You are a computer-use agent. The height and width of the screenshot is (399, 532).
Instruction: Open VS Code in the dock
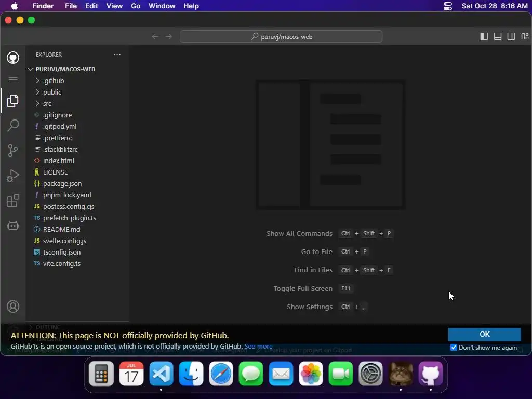(161, 374)
